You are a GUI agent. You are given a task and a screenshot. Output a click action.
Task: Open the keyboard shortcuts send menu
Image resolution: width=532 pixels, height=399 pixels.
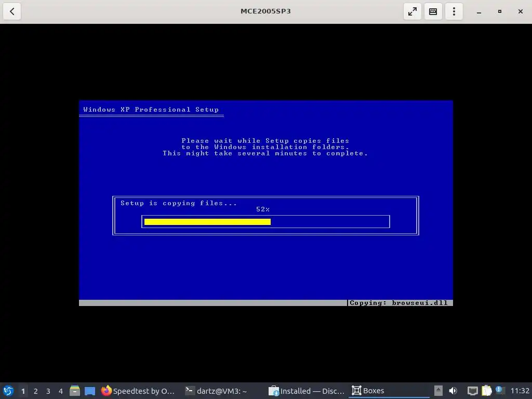pos(433,11)
